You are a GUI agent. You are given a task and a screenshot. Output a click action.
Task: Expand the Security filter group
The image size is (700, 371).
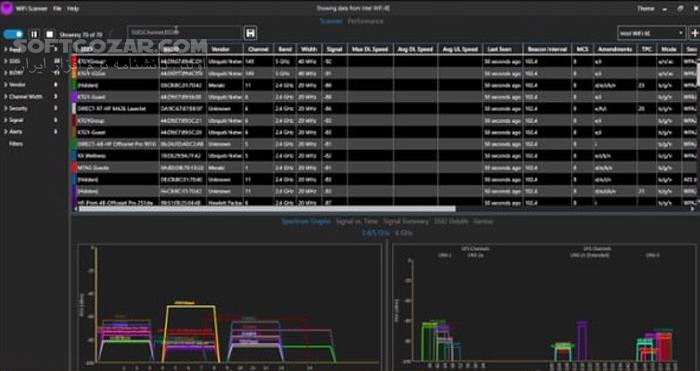click(18, 108)
